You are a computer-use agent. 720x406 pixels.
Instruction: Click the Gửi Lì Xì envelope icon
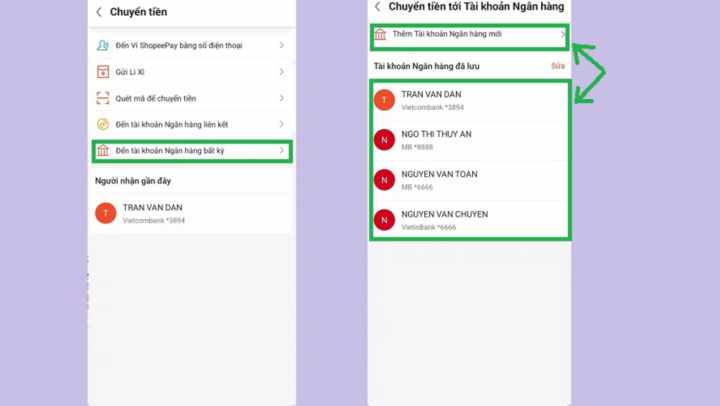point(103,72)
